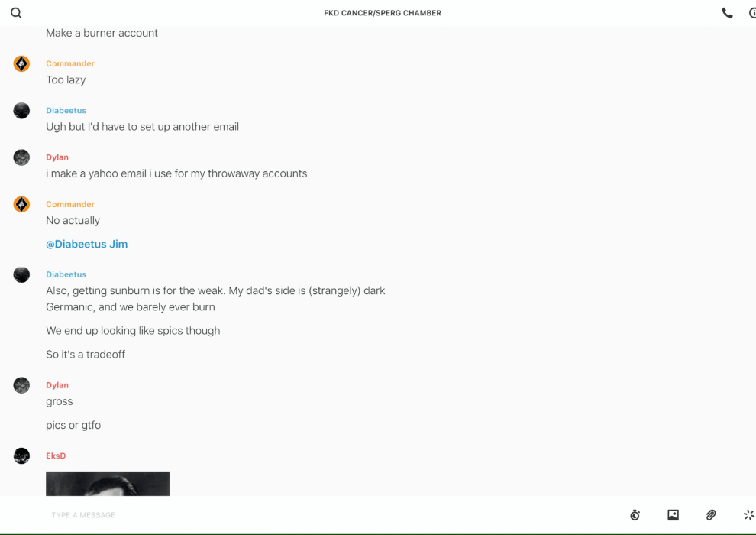Click the Dylan username above gross

point(57,385)
